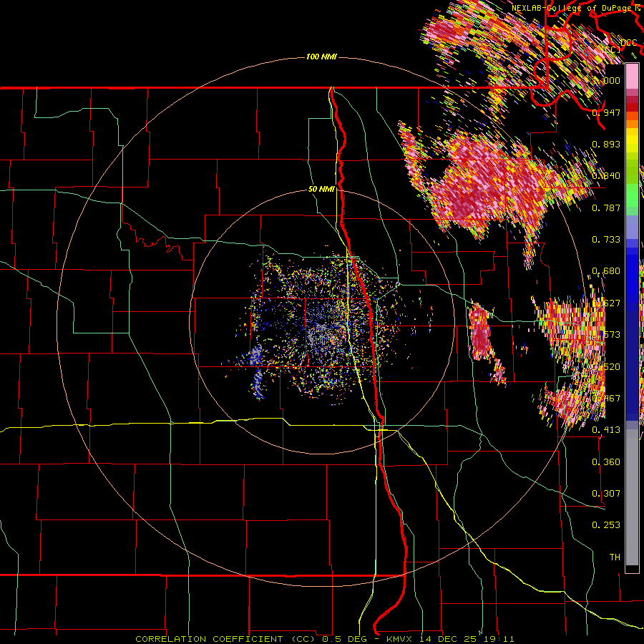Click the 1.000 legend value

(x=606, y=80)
